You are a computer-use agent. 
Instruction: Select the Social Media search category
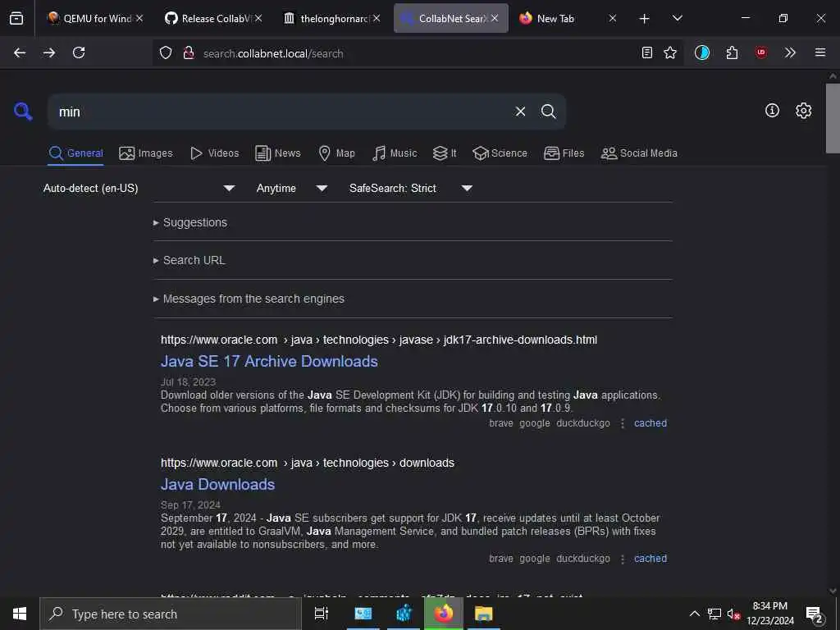639,153
